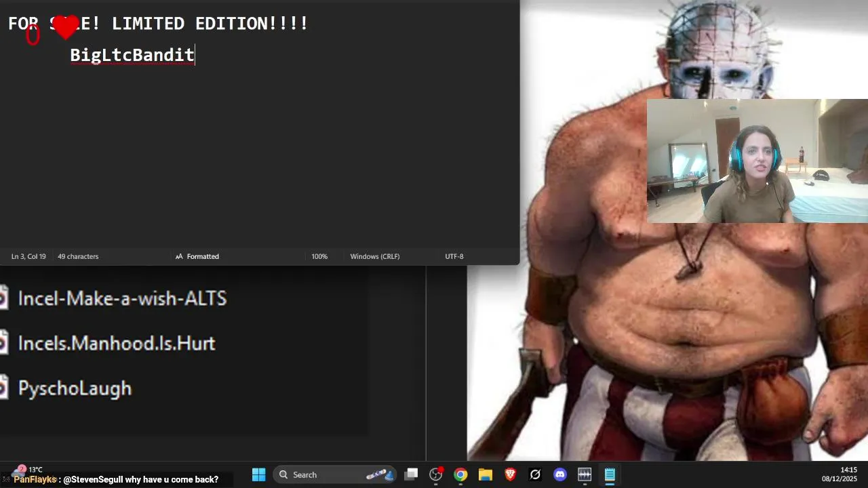Open the audio waveform app icon
Image resolution: width=868 pixels, height=488 pixels.
pyautogui.click(x=585, y=474)
